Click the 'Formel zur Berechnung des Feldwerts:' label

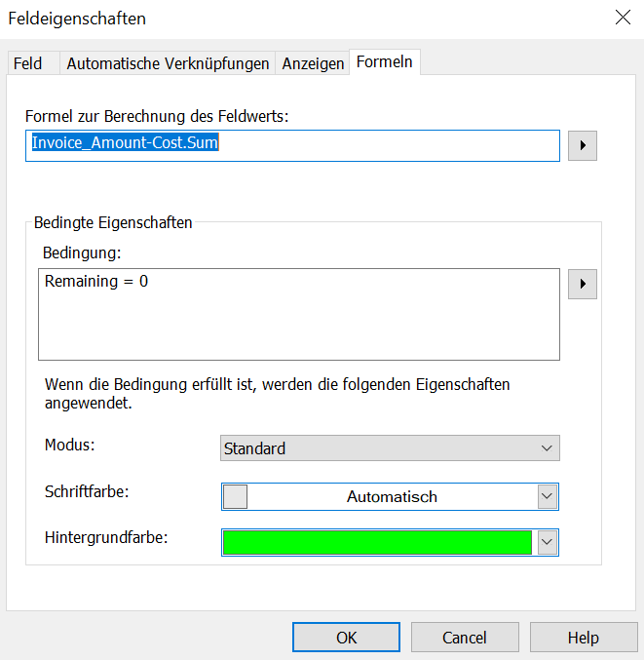(x=157, y=116)
